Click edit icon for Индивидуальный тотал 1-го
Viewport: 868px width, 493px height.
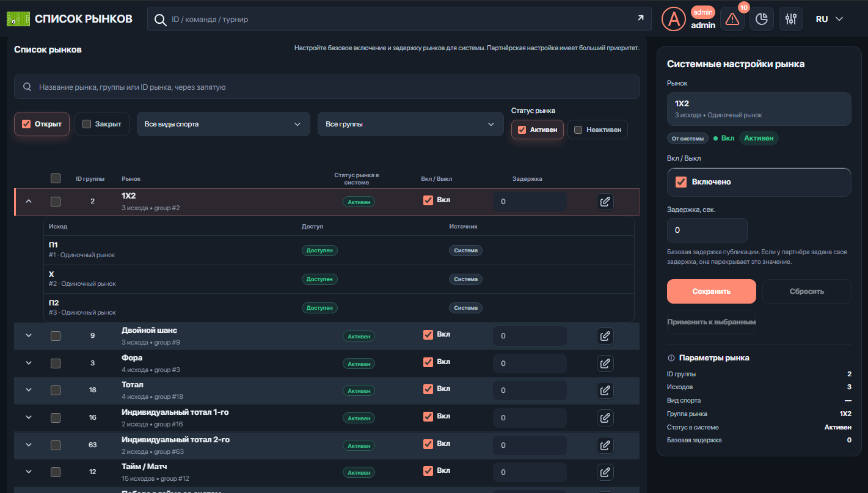(x=605, y=418)
